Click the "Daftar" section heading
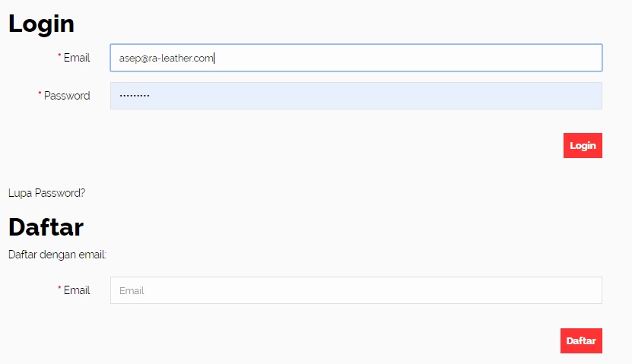Viewport: 632px width, 364px height. tap(46, 227)
